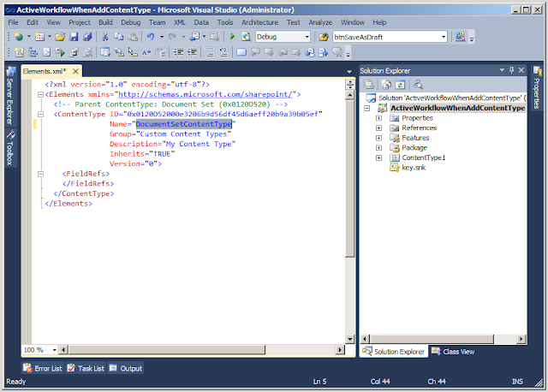Click the Save All icon

coord(87,37)
